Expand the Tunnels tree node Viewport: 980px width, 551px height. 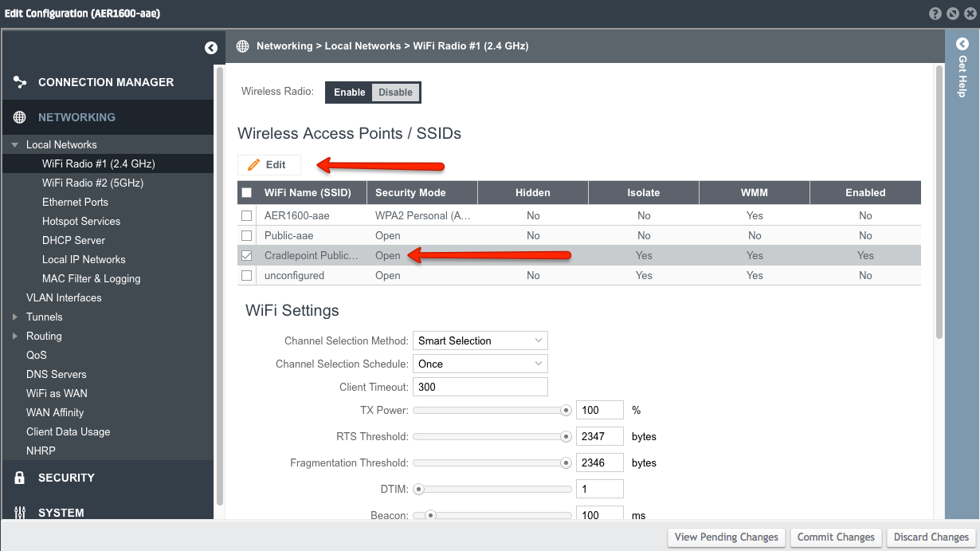point(14,317)
